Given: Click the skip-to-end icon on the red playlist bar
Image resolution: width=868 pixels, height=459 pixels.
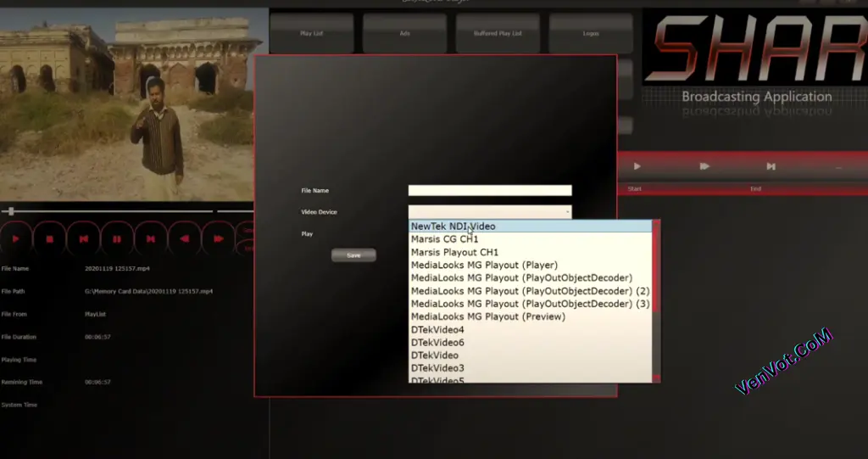Looking at the screenshot, I should click(771, 166).
